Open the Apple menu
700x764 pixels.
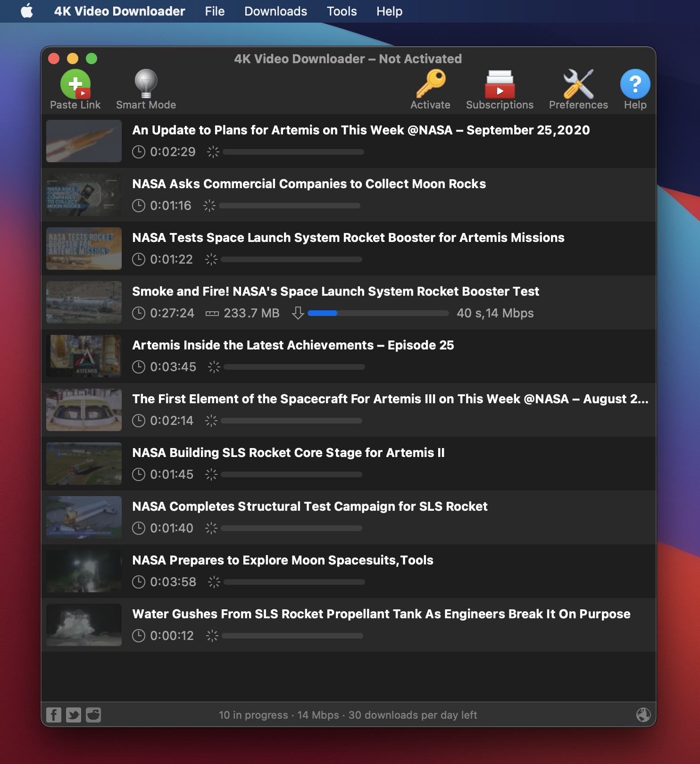pyautogui.click(x=27, y=11)
